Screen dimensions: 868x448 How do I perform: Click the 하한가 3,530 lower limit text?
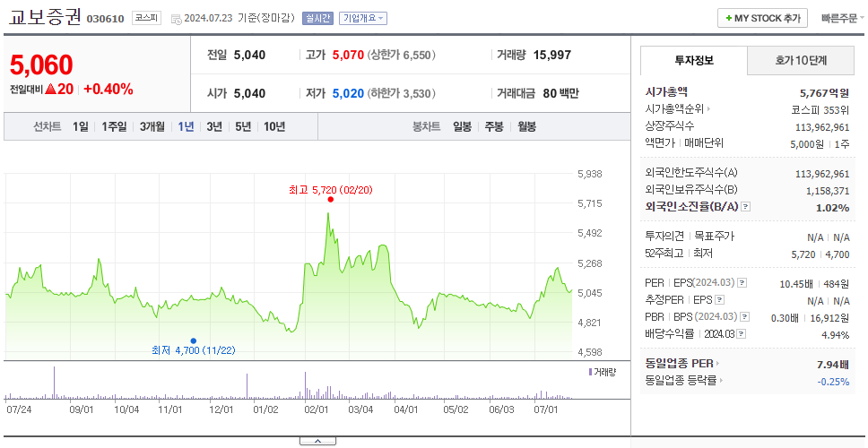[x=402, y=93]
